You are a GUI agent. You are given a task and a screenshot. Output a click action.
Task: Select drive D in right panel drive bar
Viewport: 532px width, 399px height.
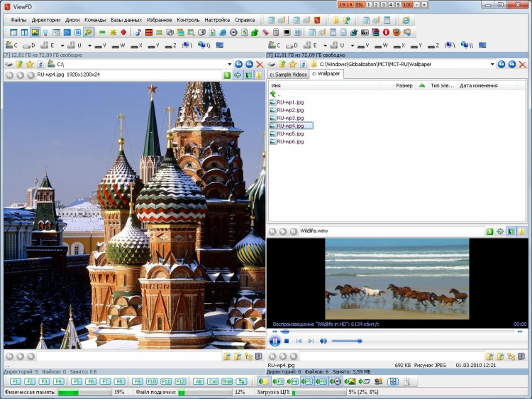[292, 45]
